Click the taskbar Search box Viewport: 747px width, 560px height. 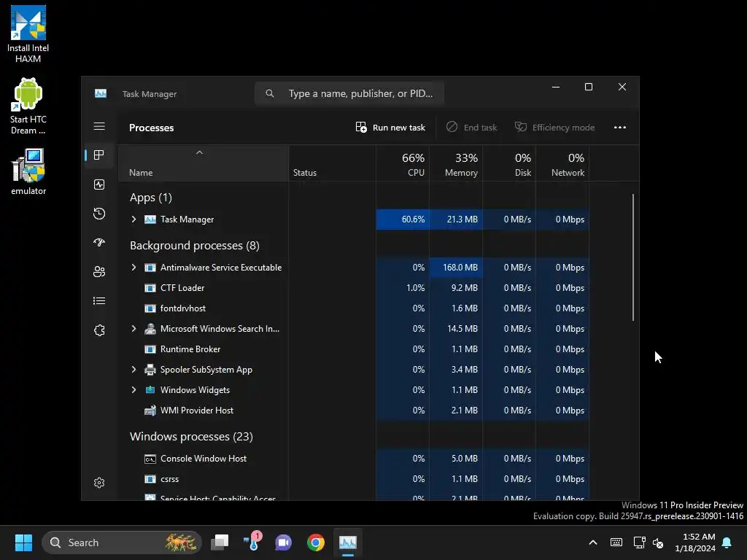click(122, 542)
